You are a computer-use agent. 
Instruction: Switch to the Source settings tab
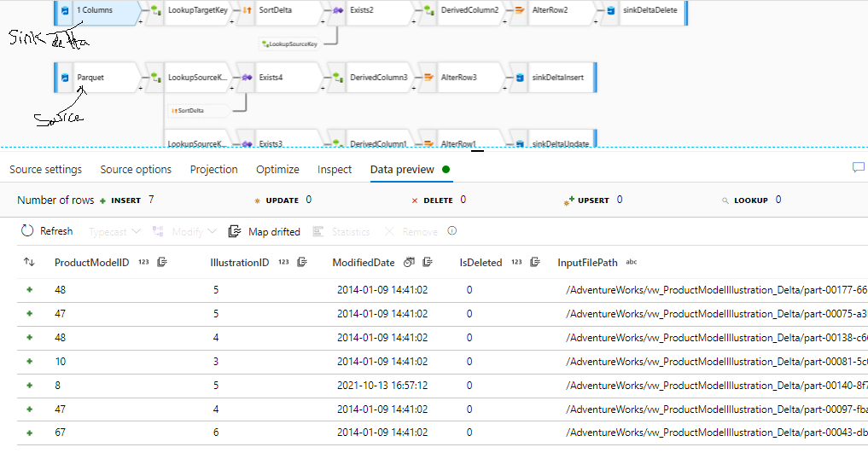(x=45, y=169)
